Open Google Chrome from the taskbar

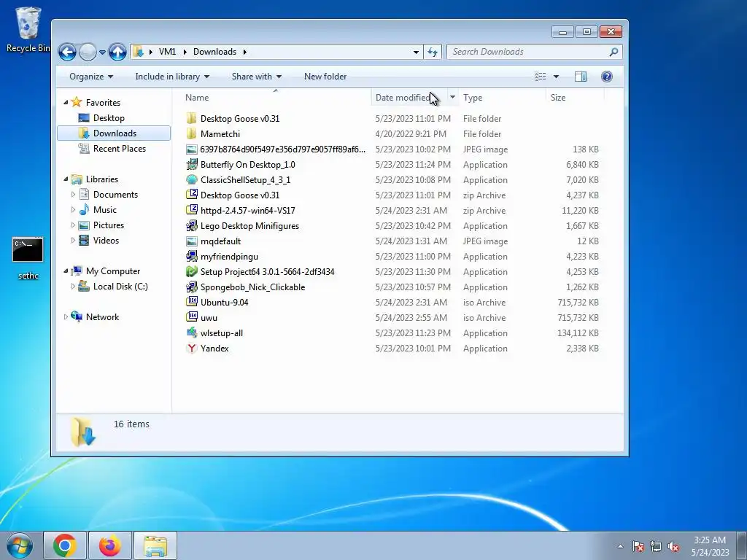(65, 545)
